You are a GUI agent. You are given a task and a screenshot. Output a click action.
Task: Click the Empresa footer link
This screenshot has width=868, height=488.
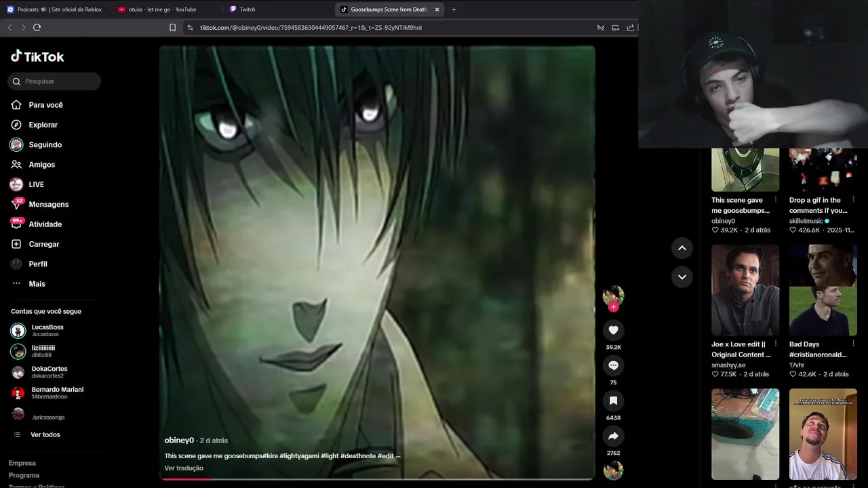pos(22,463)
